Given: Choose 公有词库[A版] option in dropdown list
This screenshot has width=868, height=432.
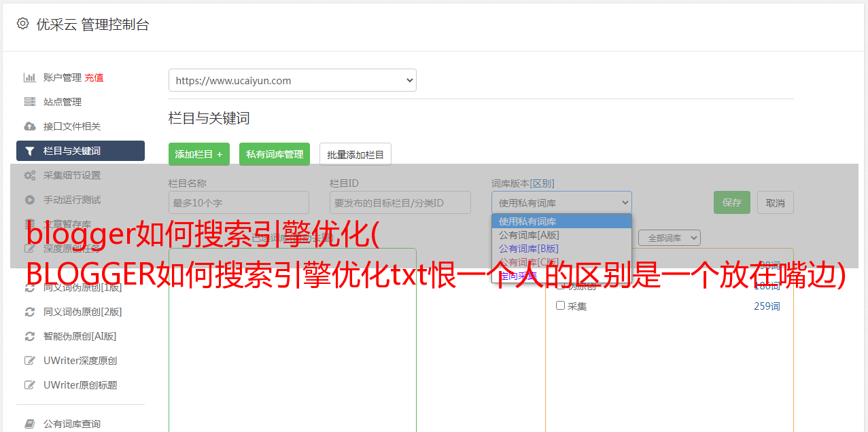Looking at the screenshot, I should point(561,235).
